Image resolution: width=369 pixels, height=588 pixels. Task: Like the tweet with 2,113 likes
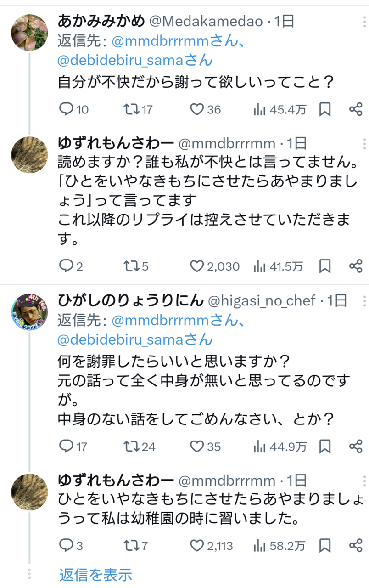tap(197, 545)
